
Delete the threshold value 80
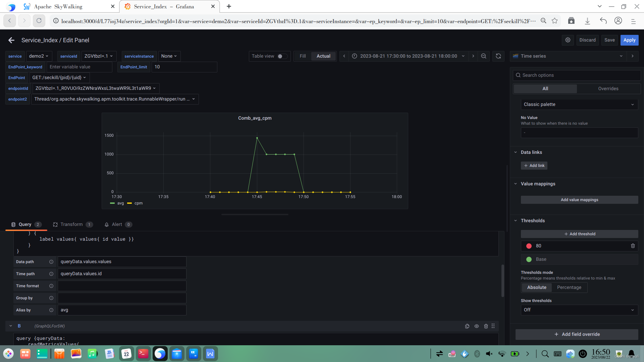[633, 246]
